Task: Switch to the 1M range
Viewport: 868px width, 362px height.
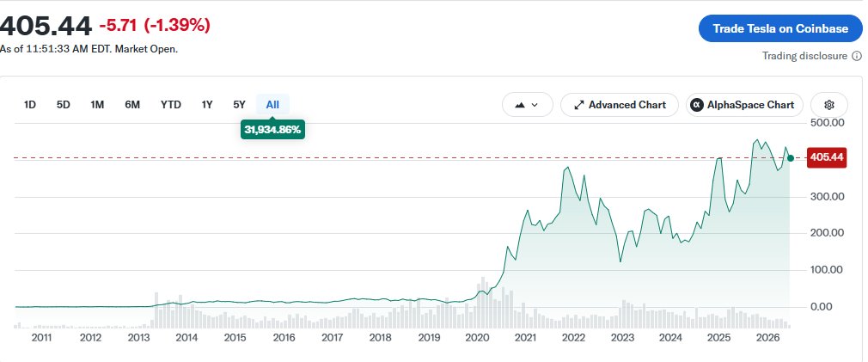Action: pyautogui.click(x=97, y=104)
